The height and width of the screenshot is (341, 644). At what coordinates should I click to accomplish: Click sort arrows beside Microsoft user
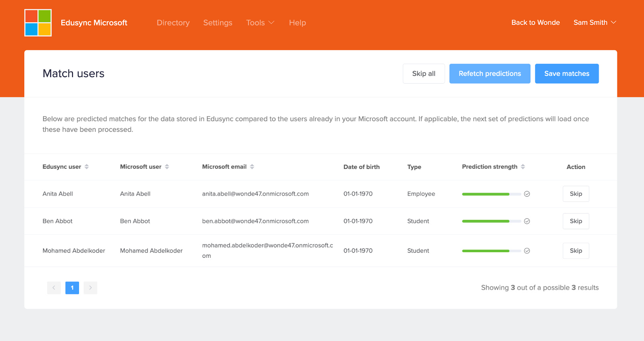coord(167,166)
